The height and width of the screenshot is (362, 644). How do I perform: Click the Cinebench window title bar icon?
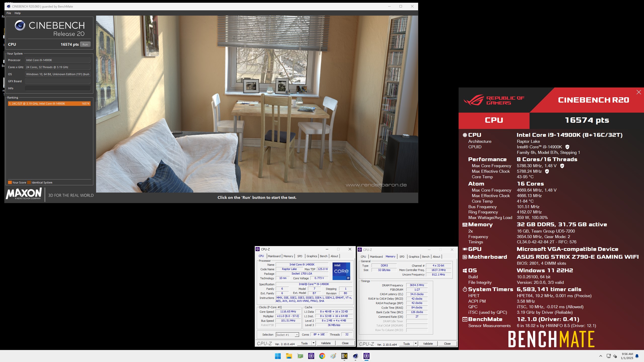(9, 7)
